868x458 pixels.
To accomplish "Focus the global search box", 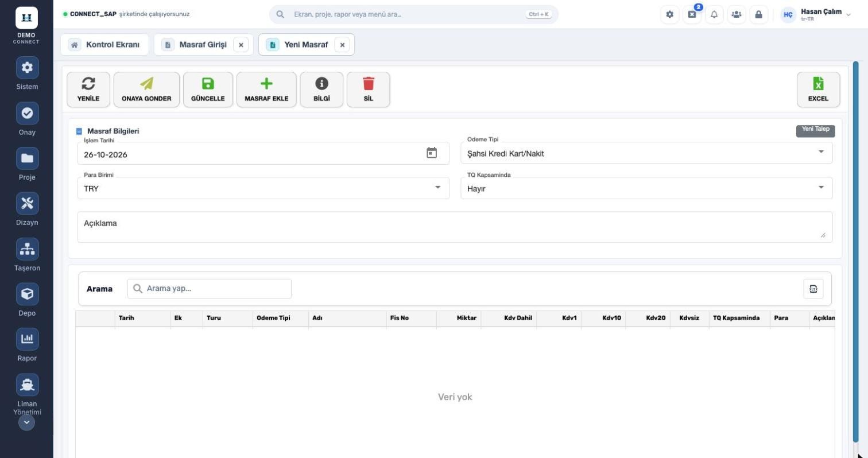I will tap(413, 14).
